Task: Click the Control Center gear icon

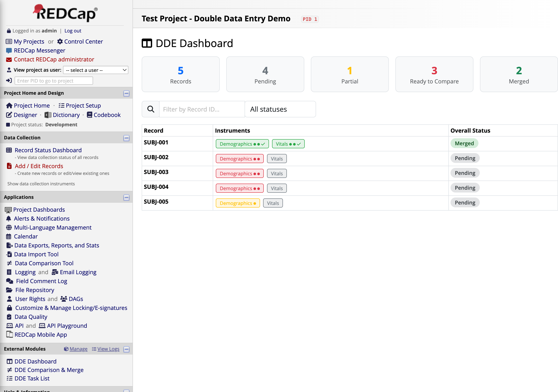Action: [x=60, y=42]
